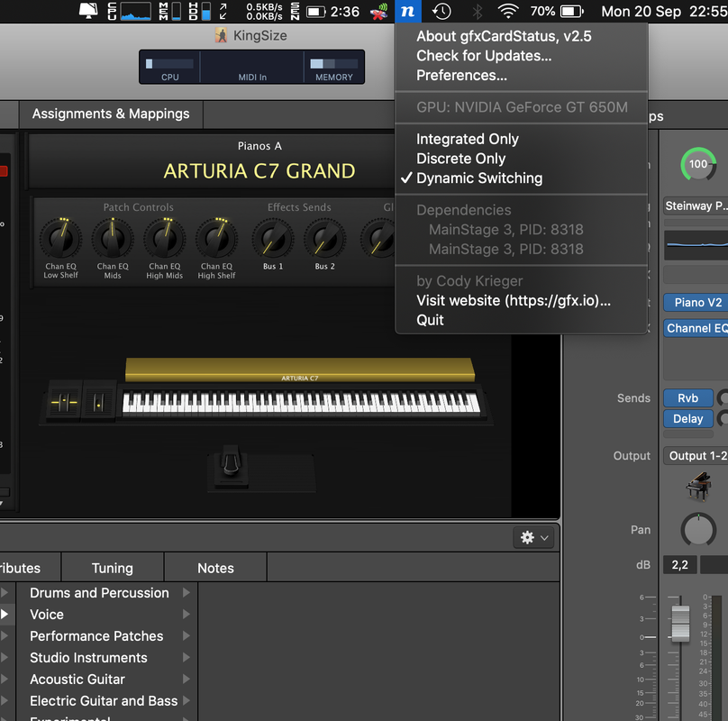
Task: Click the green 100 gain knob
Action: pos(698,164)
